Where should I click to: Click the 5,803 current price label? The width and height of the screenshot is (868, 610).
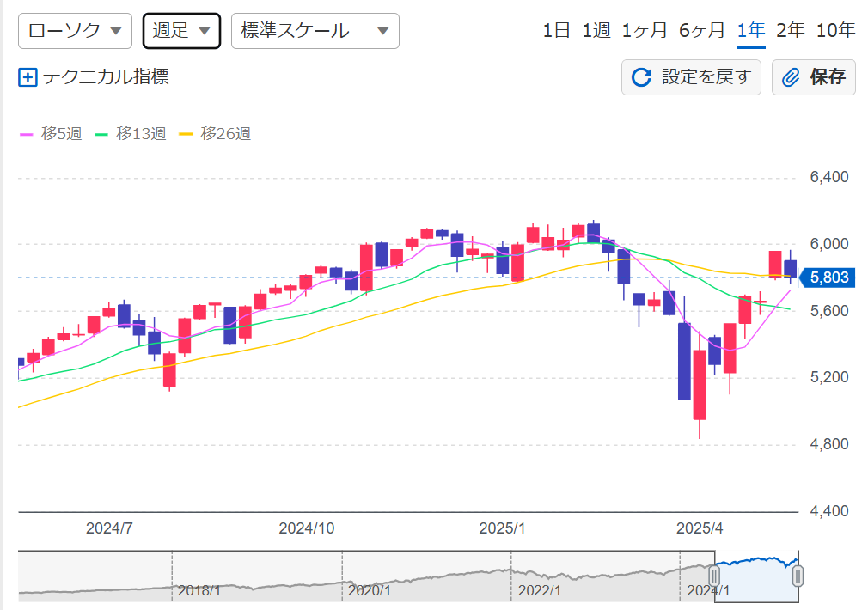828,278
